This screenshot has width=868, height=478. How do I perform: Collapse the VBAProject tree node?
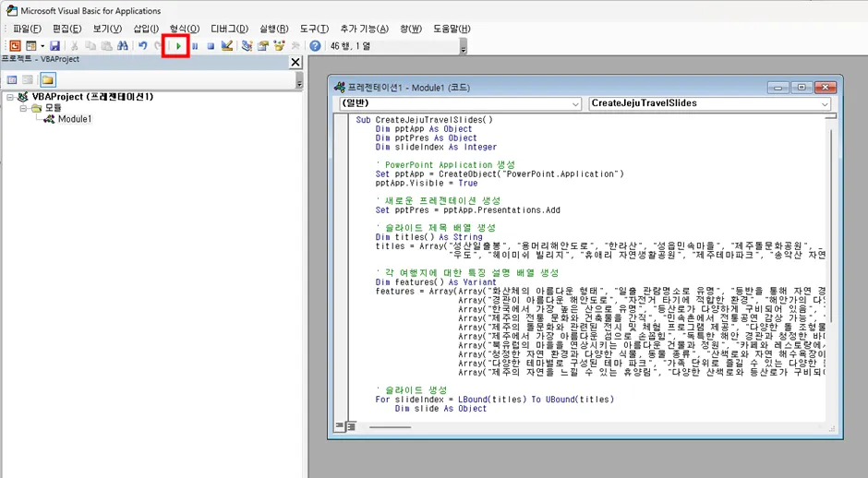pos(10,96)
